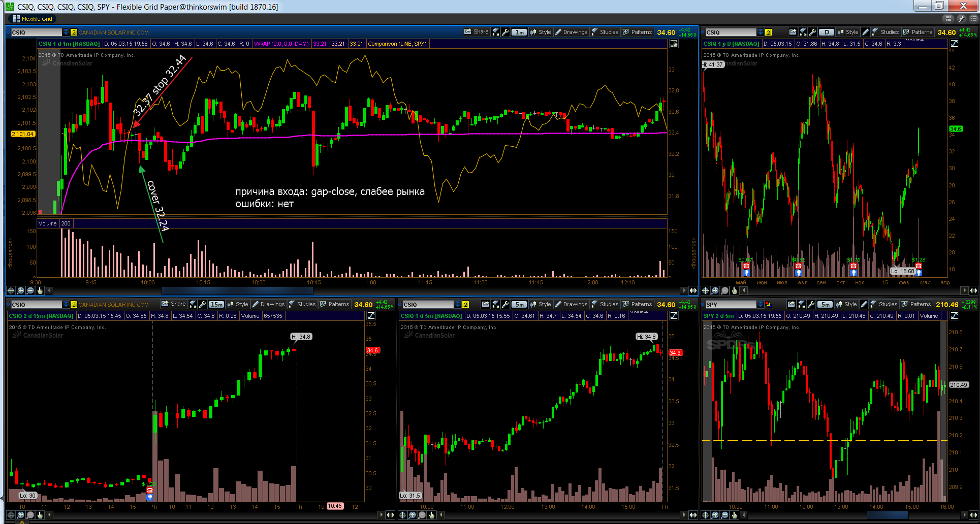Click the pencil drawings icon in daily chart
This screenshot has width=980, height=524.
tap(866, 32)
